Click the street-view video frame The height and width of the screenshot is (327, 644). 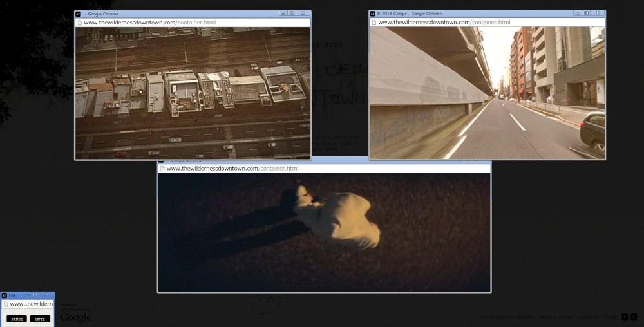tap(487, 93)
